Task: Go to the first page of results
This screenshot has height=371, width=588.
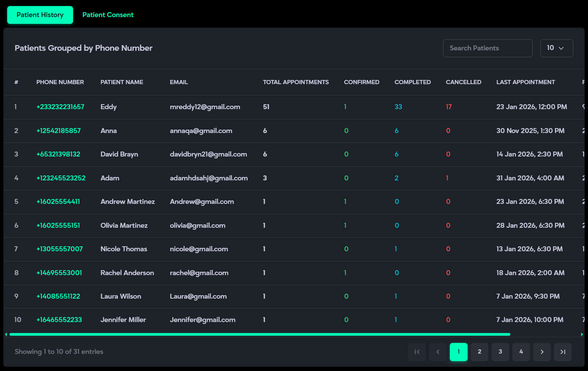Action: click(x=417, y=352)
